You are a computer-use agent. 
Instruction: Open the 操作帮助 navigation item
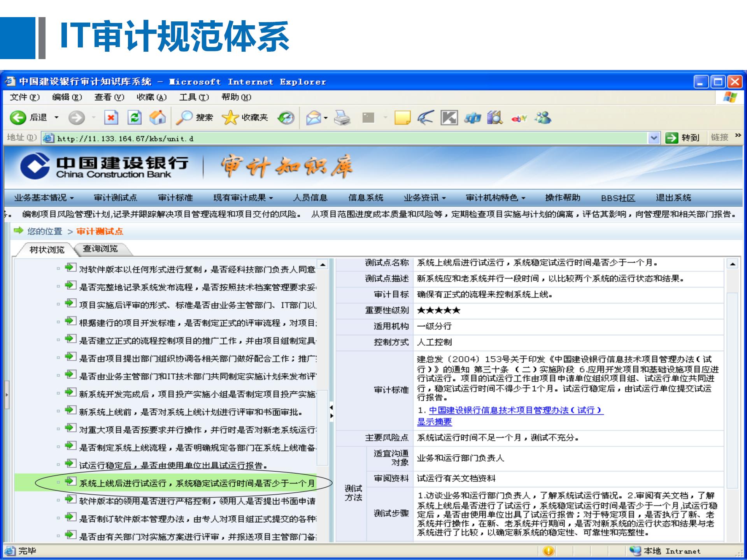coord(563,198)
